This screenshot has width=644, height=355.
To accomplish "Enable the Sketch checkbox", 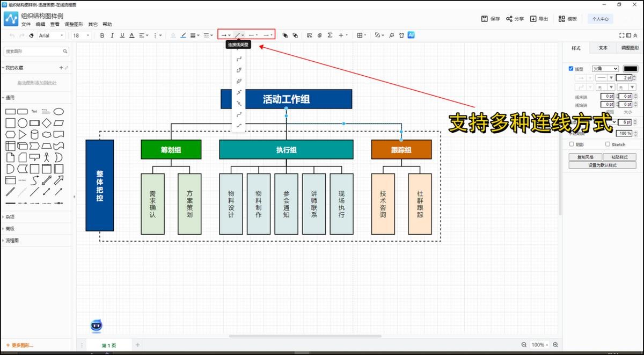I will point(608,144).
